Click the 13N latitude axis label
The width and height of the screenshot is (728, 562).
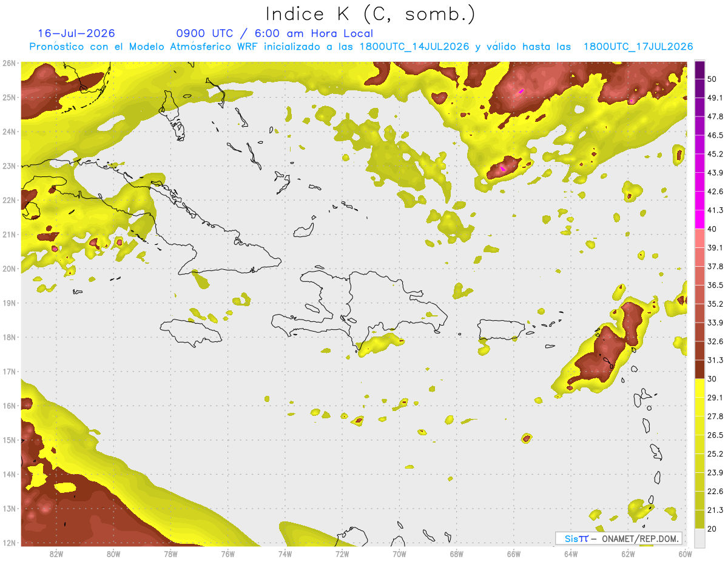(x=9, y=508)
